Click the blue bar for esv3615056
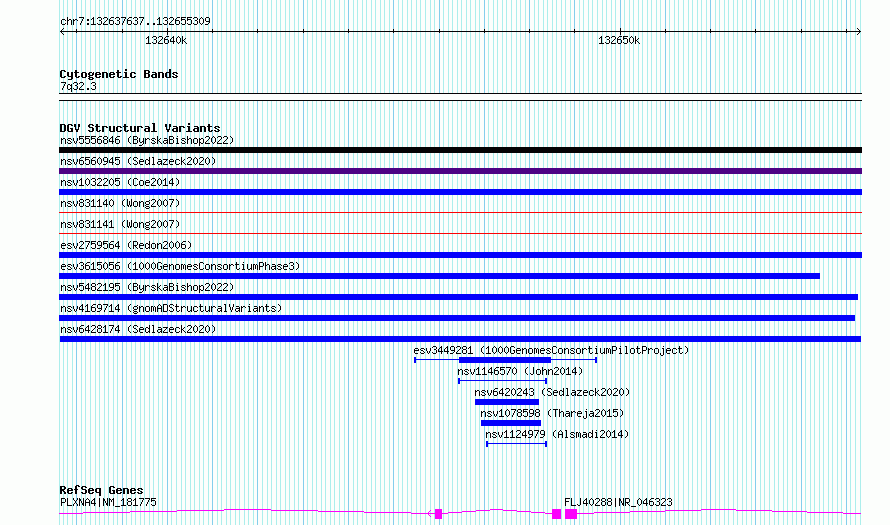Viewport: 890px width, 525px height. 439,276
